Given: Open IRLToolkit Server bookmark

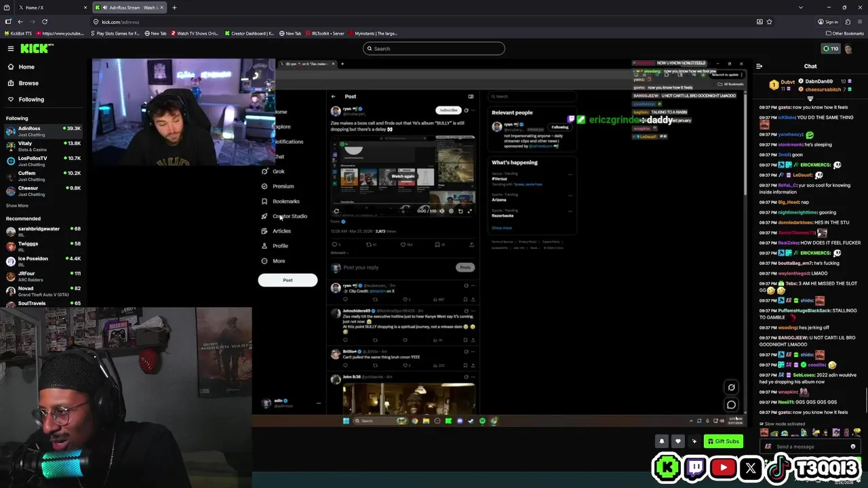Looking at the screenshot, I should tap(324, 33).
